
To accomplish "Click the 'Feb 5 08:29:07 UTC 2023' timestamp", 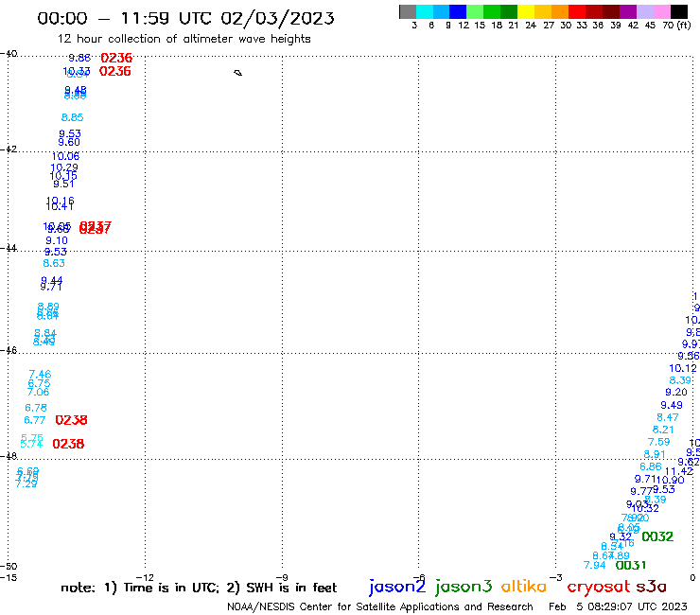I will (x=618, y=606).
